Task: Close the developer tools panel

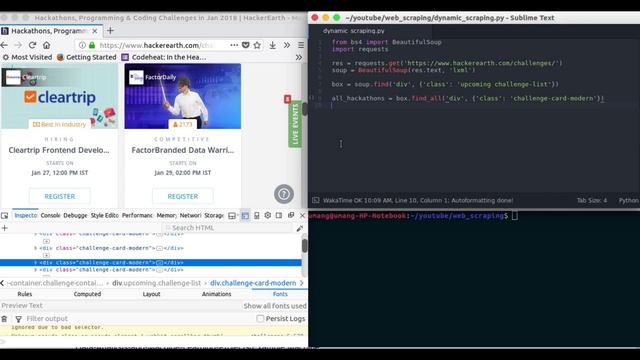Action: (302, 216)
